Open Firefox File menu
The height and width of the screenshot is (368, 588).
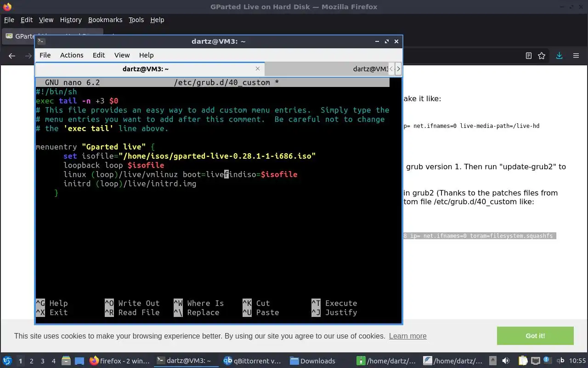[x=9, y=20]
